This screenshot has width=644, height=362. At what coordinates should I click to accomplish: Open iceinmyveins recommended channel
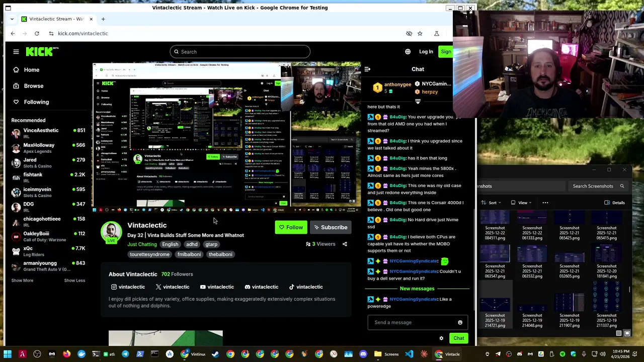(x=48, y=192)
